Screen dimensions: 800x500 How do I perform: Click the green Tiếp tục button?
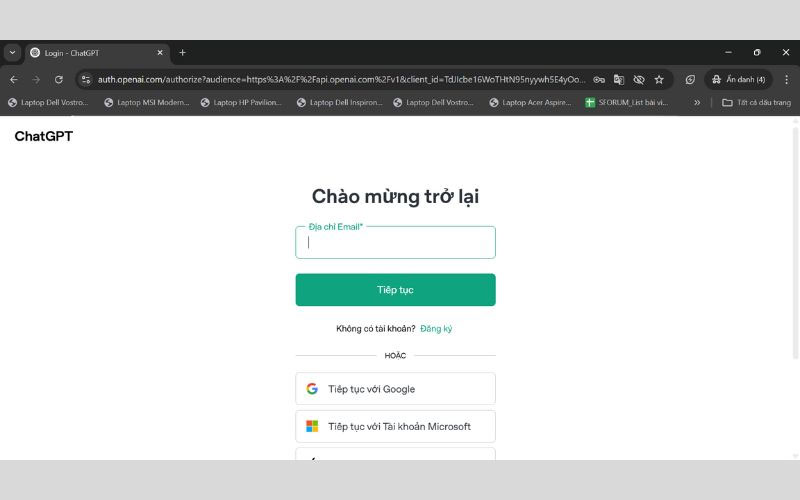click(395, 290)
